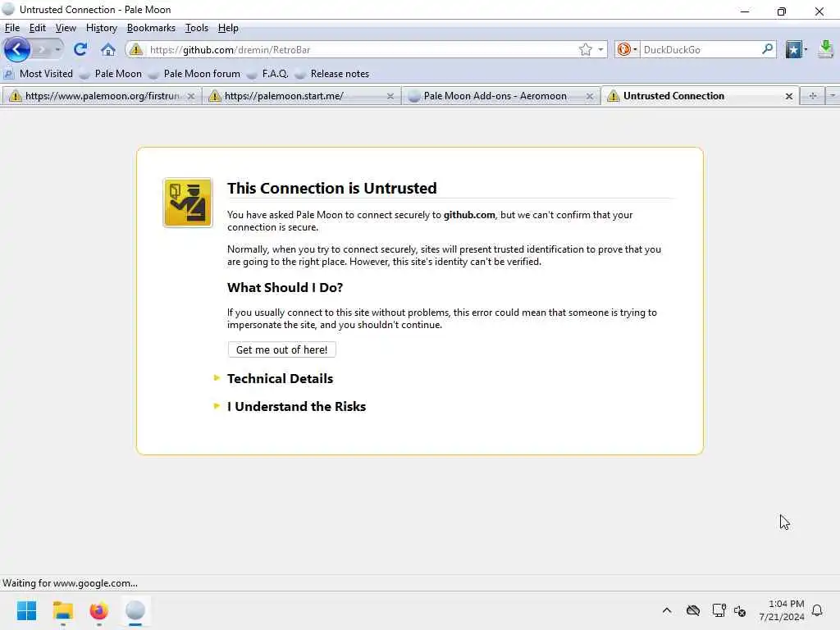This screenshot has width=840, height=630.
Task: Click the cloud sync tray icon
Action: point(693,610)
